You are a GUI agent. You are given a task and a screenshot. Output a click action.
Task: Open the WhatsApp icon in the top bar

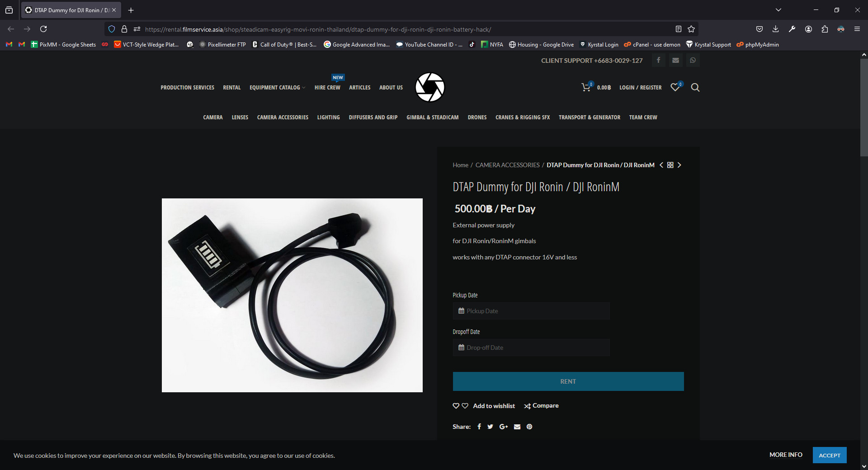(693, 60)
